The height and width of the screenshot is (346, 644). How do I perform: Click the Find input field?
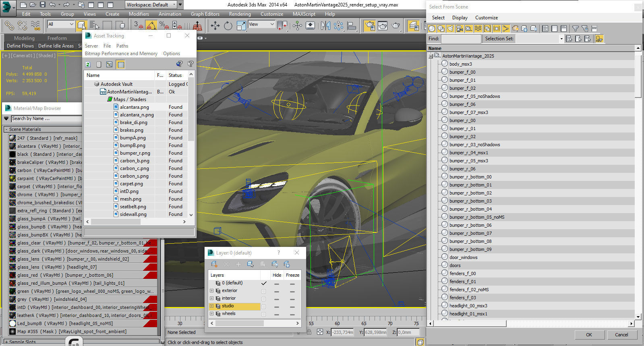(461, 39)
